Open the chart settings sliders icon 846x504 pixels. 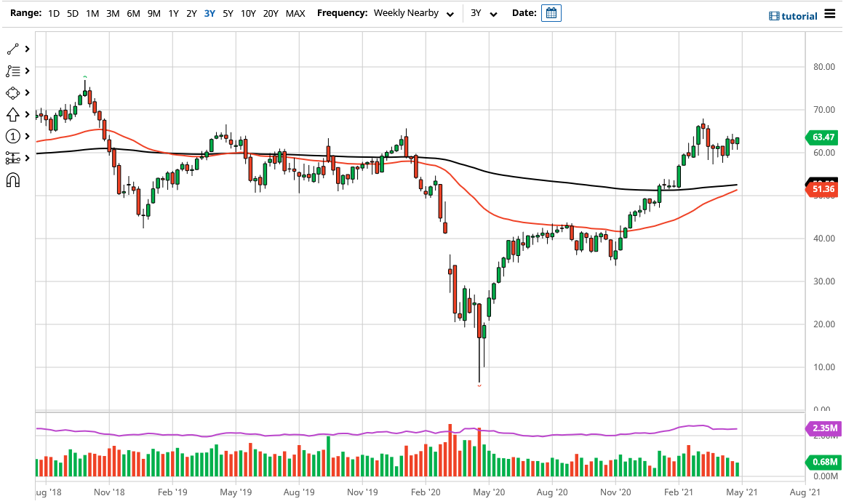13,158
